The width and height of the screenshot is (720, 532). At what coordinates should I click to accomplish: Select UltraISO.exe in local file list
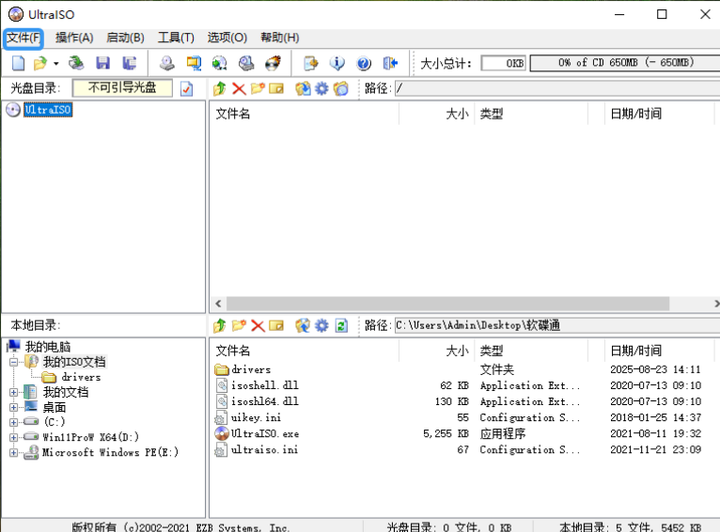[x=264, y=434]
